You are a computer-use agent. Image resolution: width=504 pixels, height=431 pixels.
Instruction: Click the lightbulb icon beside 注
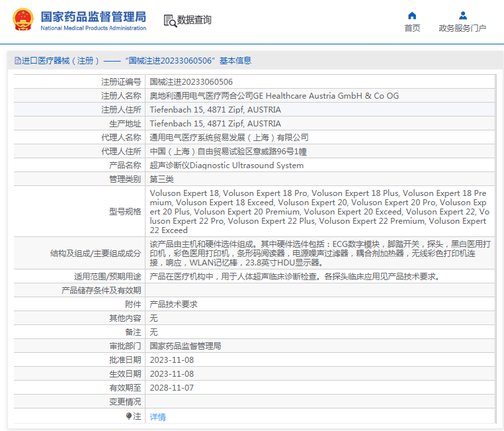[x=129, y=416]
